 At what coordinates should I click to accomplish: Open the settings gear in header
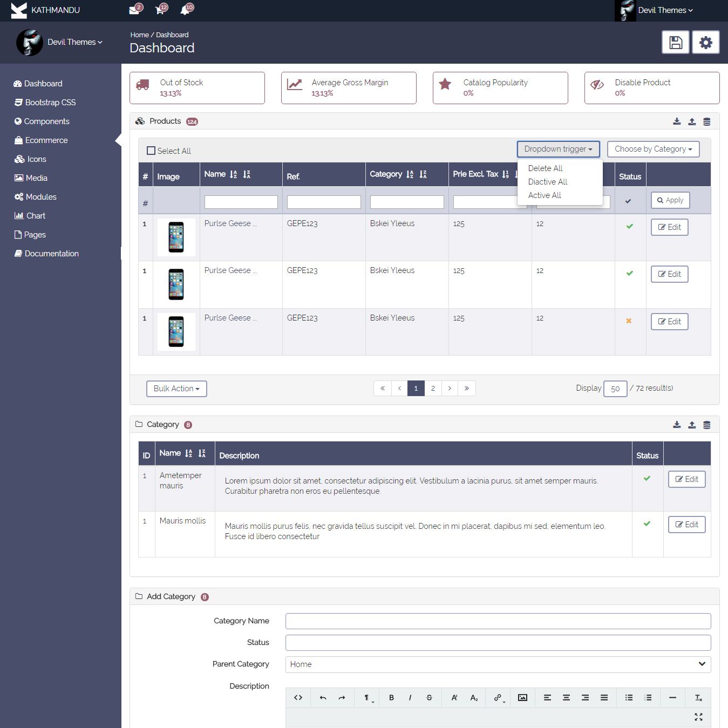click(x=705, y=43)
